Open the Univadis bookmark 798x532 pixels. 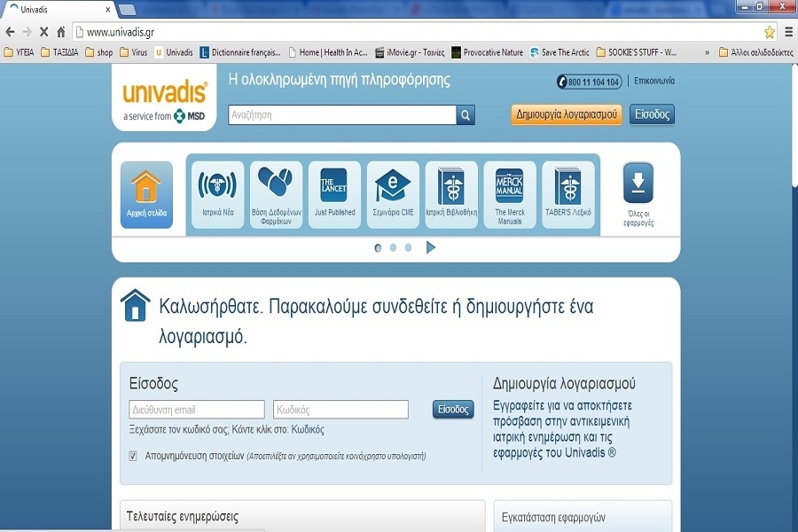click(174, 52)
